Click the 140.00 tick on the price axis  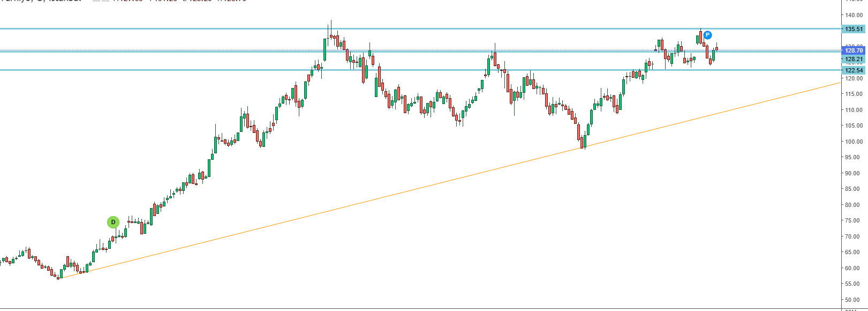click(854, 15)
